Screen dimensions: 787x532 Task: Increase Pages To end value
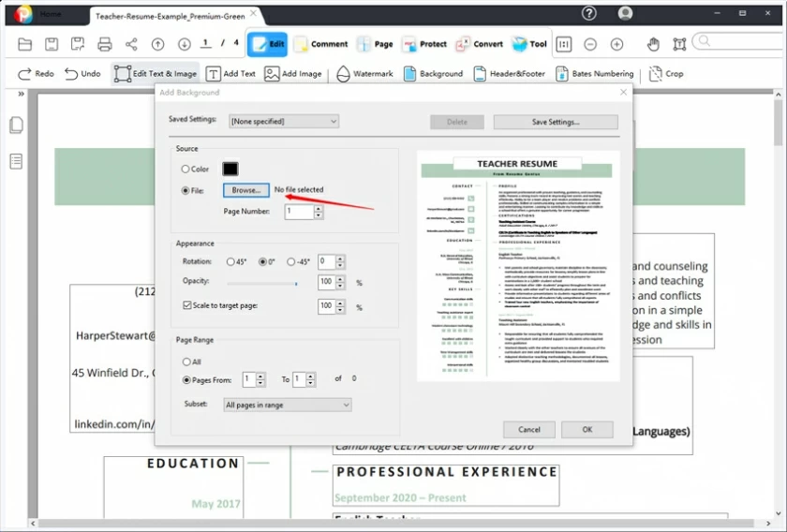tap(311, 376)
